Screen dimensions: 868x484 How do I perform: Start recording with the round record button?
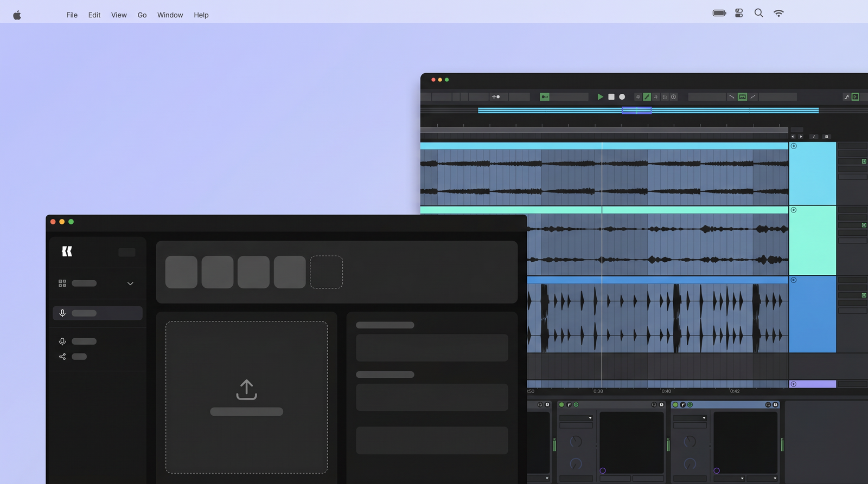pos(622,96)
